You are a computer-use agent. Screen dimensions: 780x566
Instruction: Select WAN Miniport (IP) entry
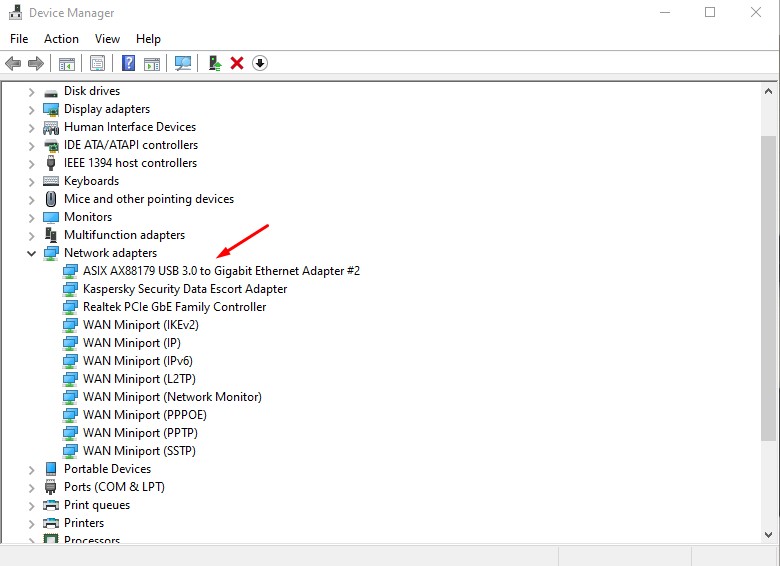coord(132,343)
